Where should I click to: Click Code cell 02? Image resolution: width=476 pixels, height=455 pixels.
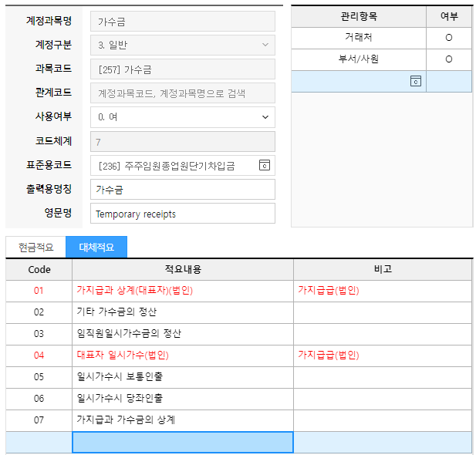(x=39, y=312)
